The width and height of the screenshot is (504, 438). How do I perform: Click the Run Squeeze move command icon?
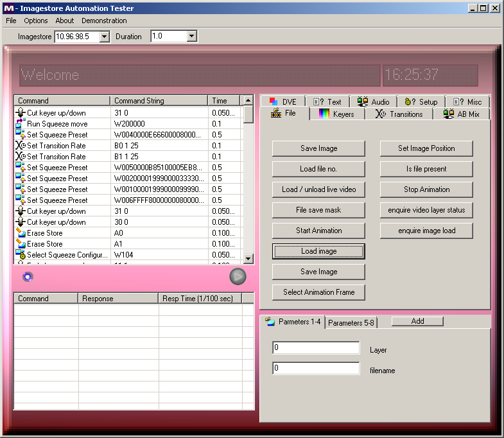coord(20,124)
